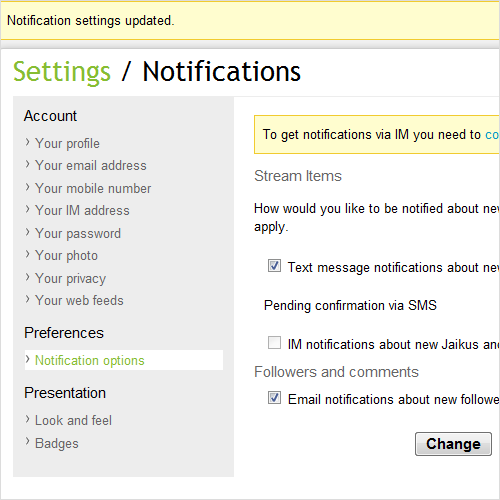Click the chevron next to Your photo
This screenshot has width=500, height=500.
pos(27,254)
